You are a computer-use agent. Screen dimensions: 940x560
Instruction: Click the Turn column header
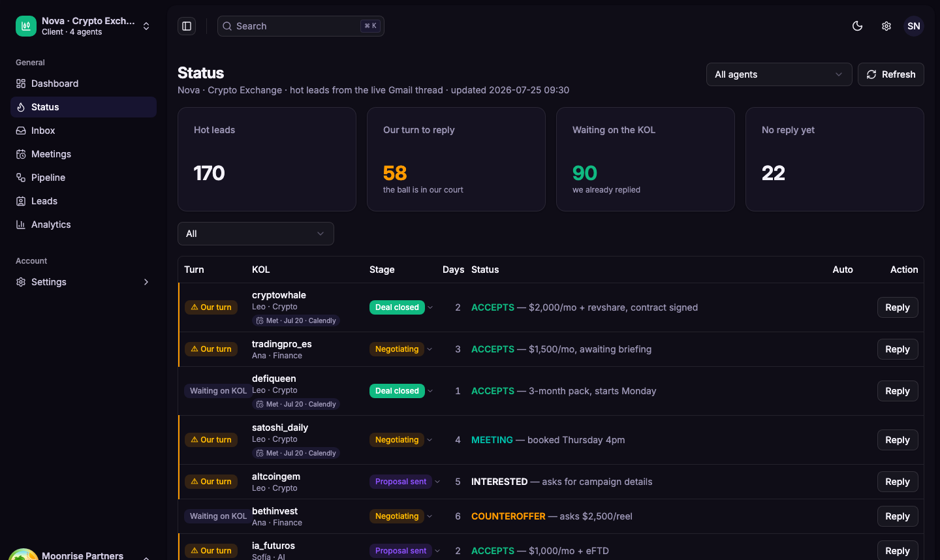tap(194, 270)
